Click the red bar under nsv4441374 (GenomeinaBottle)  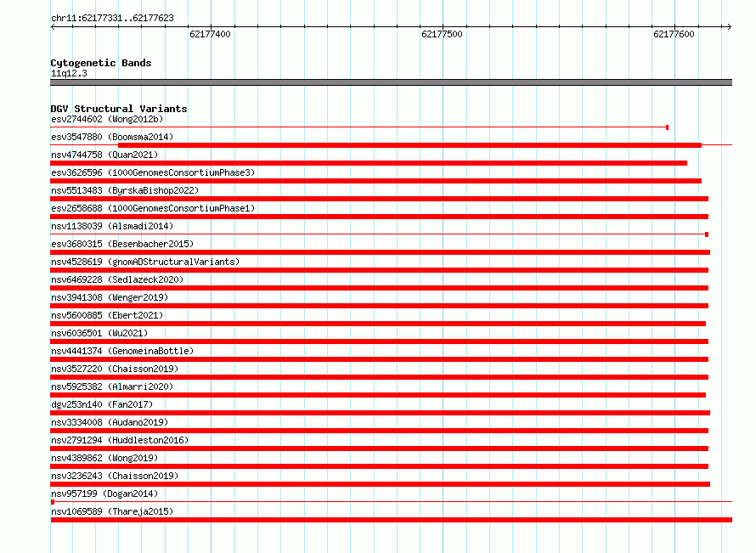click(380, 359)
